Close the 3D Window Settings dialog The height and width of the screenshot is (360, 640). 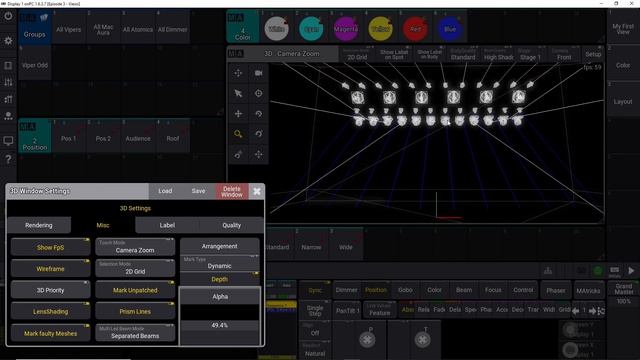257,191
